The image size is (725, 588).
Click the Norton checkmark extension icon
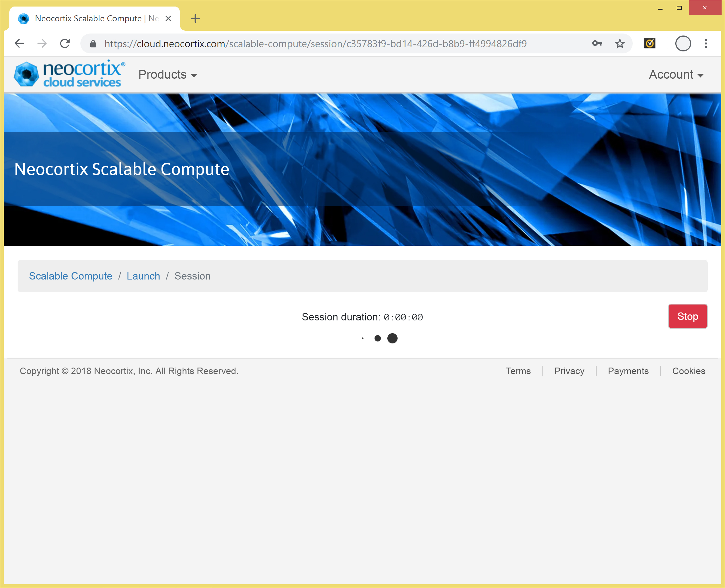(649, 43)
